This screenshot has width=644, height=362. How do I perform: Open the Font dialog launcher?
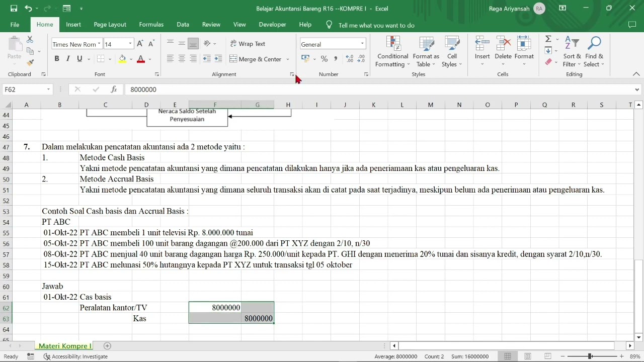(x=157, y=74)
